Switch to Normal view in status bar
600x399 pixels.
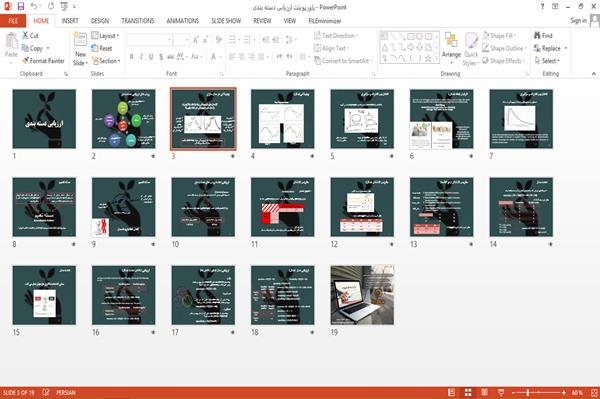tap(452, 392)
